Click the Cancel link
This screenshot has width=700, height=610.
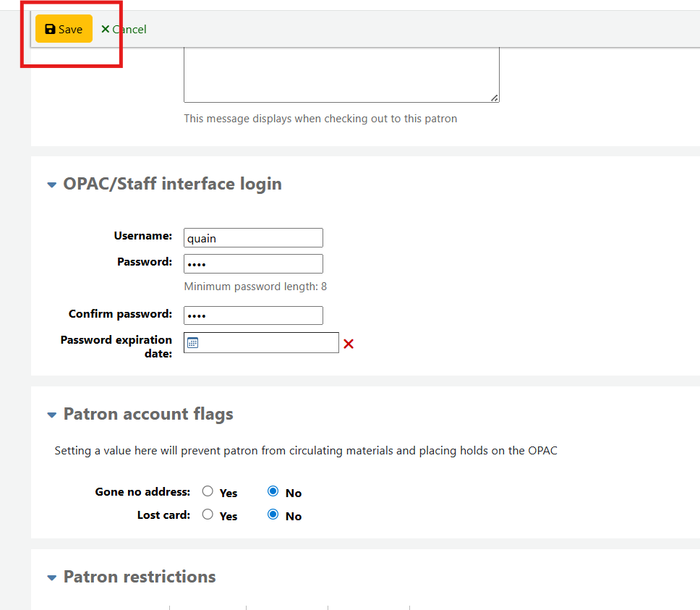point(124,29)
